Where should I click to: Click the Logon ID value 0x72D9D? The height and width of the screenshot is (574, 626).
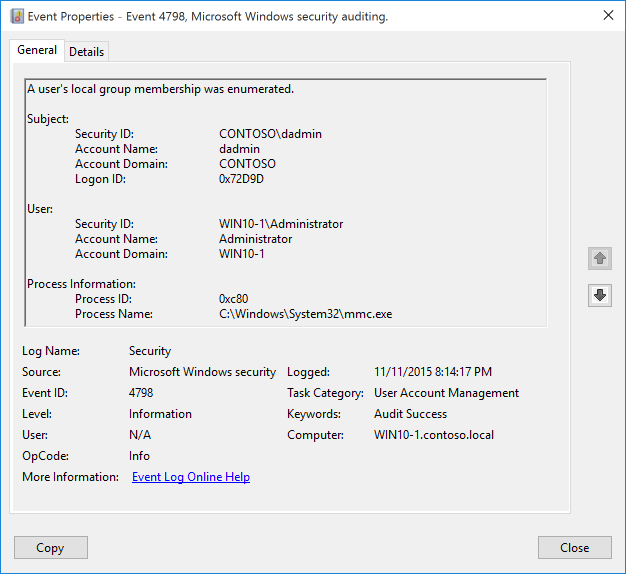pos(241,179)
